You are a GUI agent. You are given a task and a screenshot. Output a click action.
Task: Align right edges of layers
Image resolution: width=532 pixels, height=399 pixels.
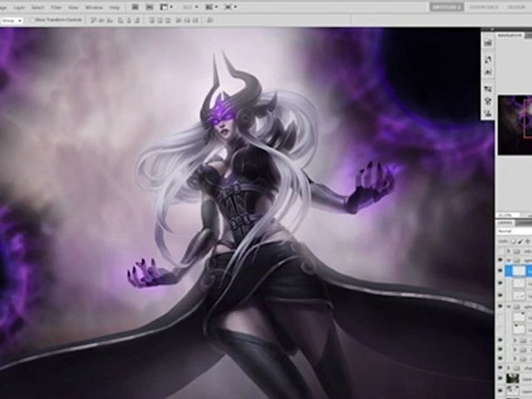(136, 21)
